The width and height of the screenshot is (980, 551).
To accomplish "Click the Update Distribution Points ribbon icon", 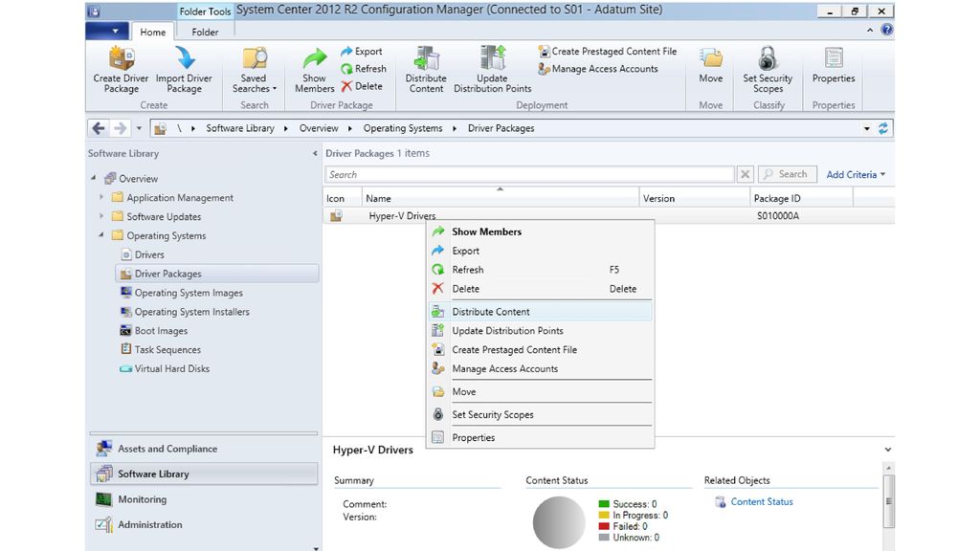I will pos(493,69).
